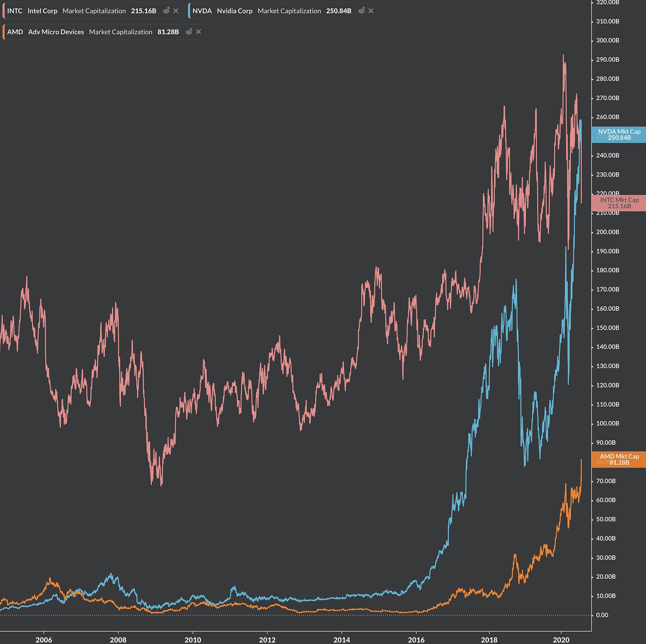
Task: Click the 200.00B price axis label
Action: pos(607,232)
